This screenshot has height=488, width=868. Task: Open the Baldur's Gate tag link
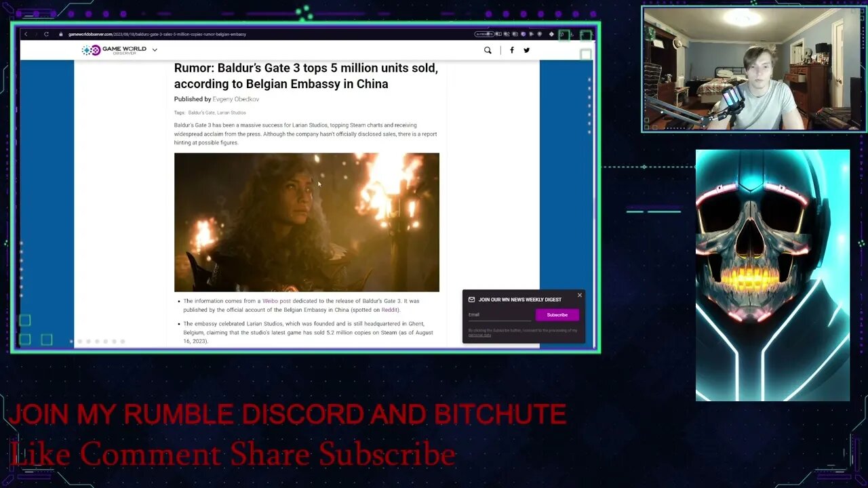pyautogui.click(x=201, y=113)
